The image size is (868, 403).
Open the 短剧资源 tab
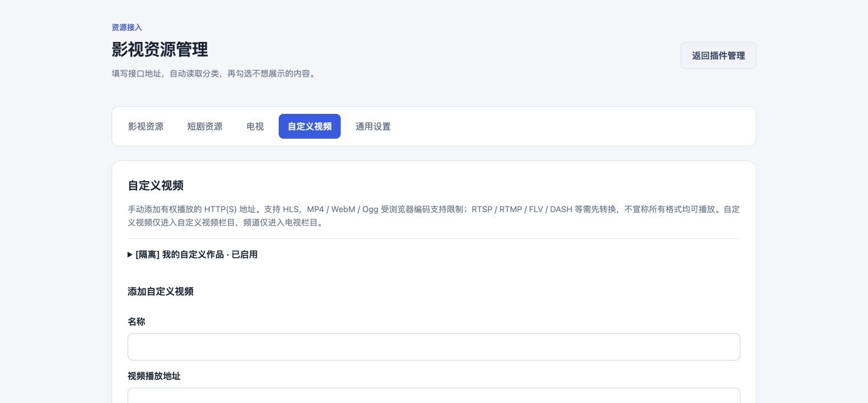click(205, 126)
